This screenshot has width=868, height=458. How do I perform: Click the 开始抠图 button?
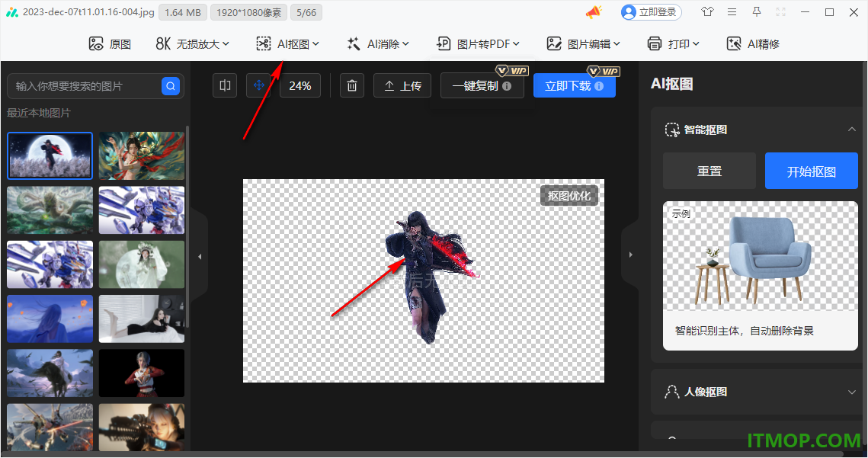[x=811, y=171]
